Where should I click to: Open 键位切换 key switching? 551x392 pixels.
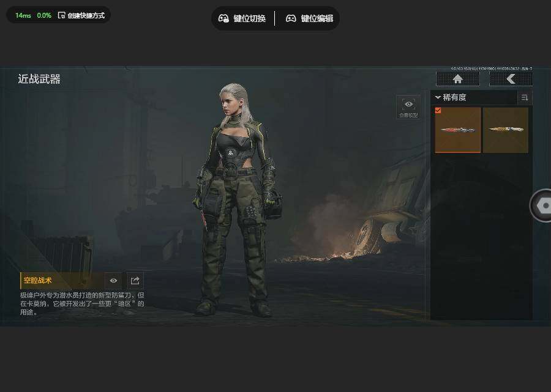(x=242, y=18)
